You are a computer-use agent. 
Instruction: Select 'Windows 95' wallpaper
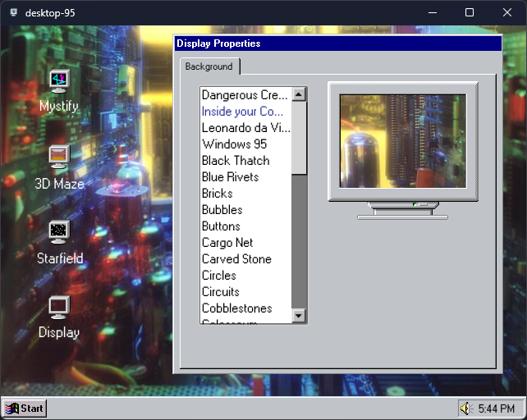point(245,144)
